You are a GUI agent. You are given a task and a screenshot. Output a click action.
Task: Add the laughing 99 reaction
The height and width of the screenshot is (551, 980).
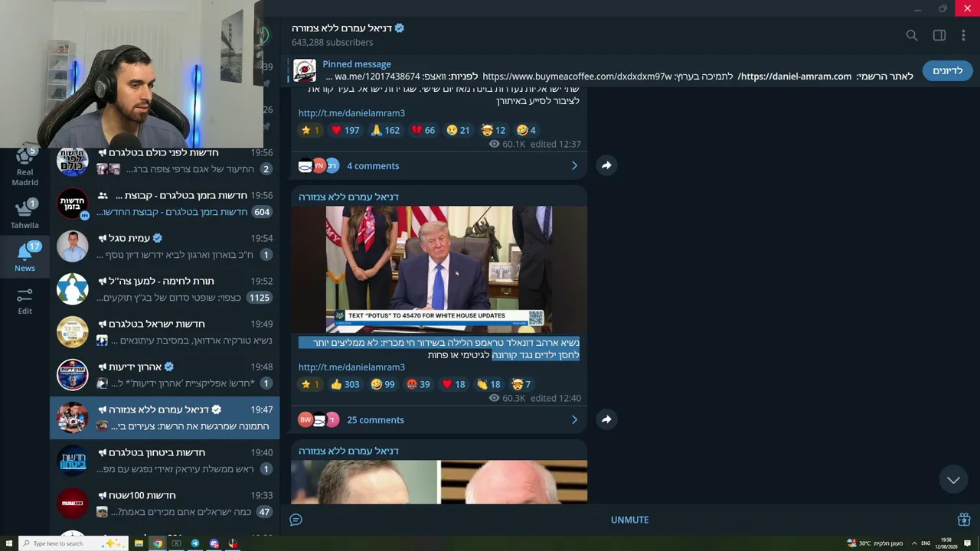[x=382, y=384]
